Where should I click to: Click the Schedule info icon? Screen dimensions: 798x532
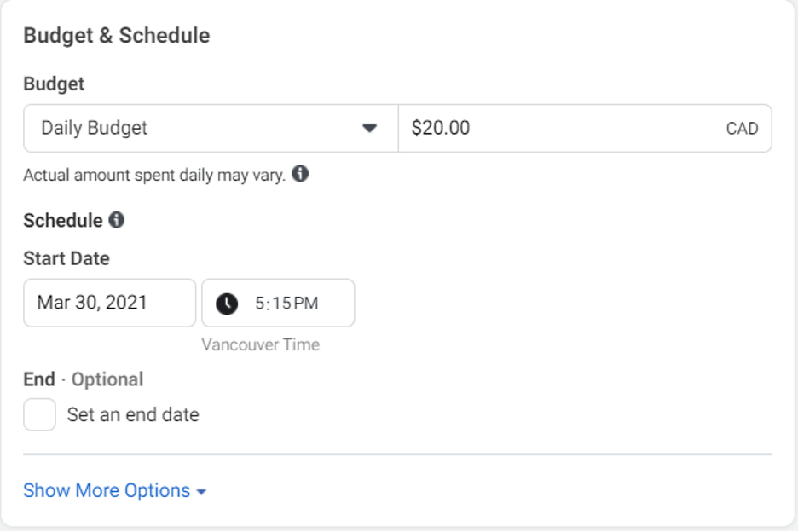[117, 220]
